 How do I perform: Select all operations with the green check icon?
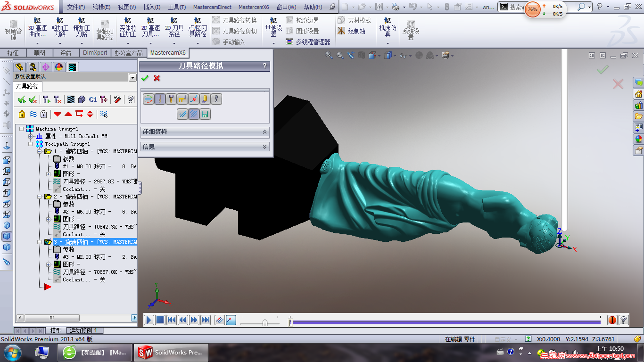tap(21, 99)
